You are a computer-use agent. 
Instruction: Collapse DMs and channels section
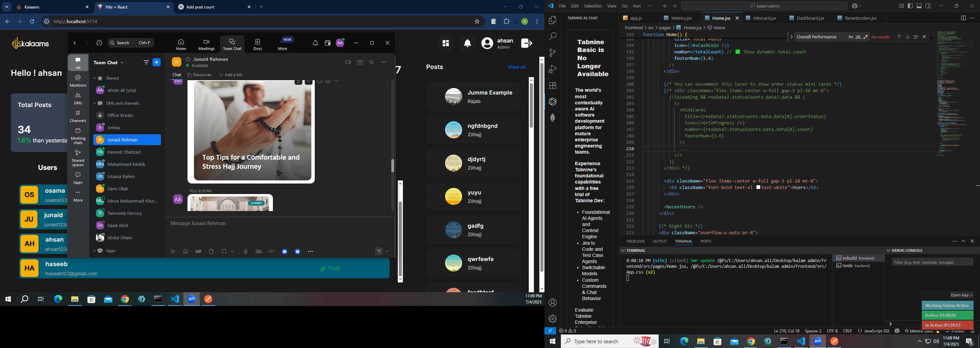coord(95,103)
